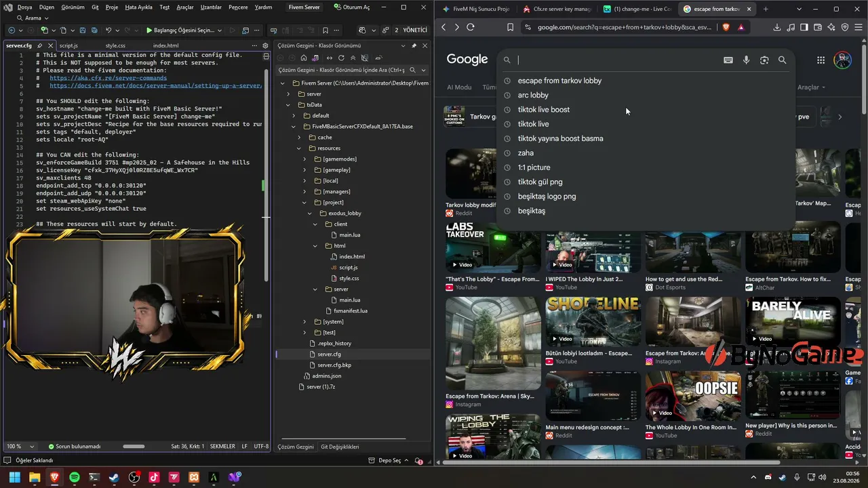Expand the [gamemodes] folder

point(304,159)
